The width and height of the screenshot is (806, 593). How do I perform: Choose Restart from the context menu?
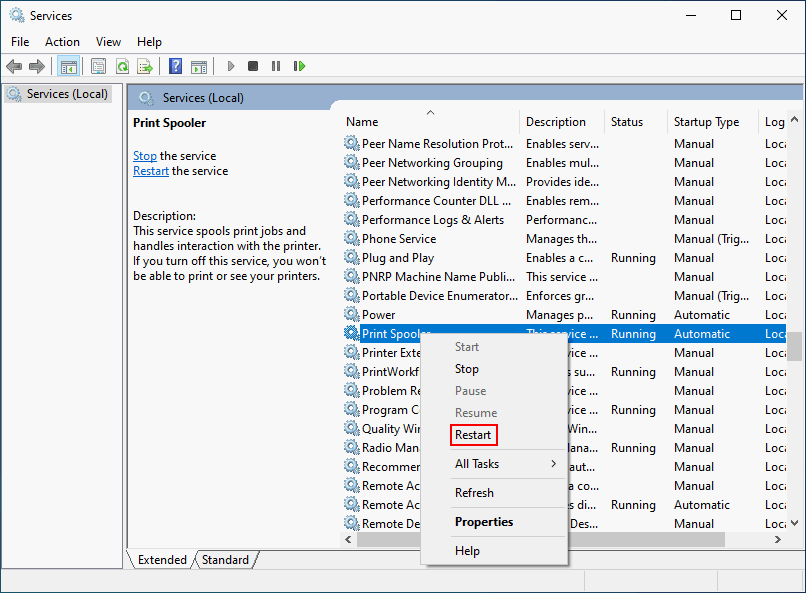473,435
